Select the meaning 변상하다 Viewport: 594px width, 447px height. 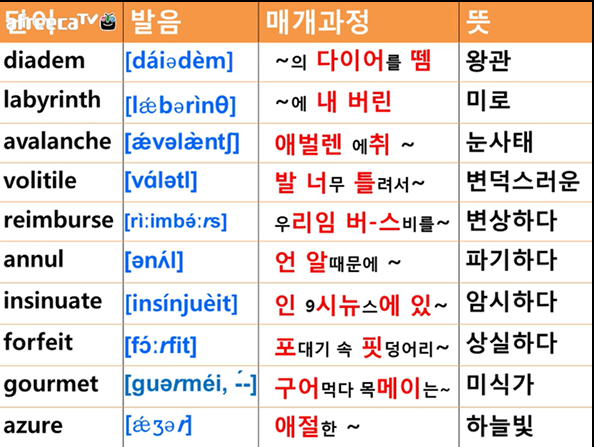511,220
